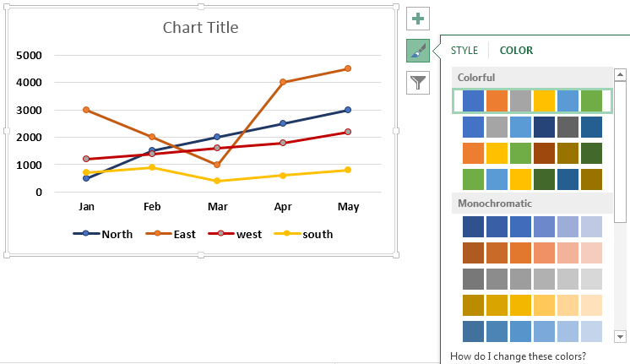Pick the blue Monochromatic palette row
This screenshot has width=630, height=364.
(x=532, y=226)
